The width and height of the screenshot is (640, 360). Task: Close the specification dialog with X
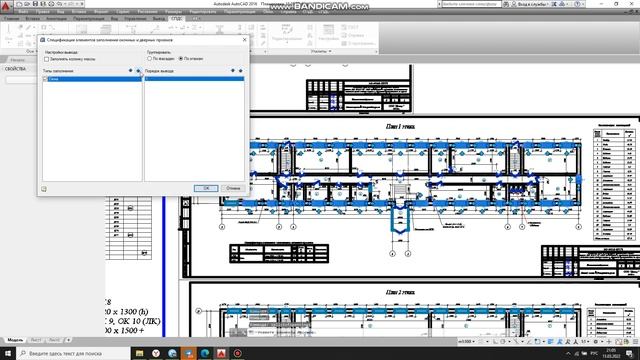[x=244, y=40]
